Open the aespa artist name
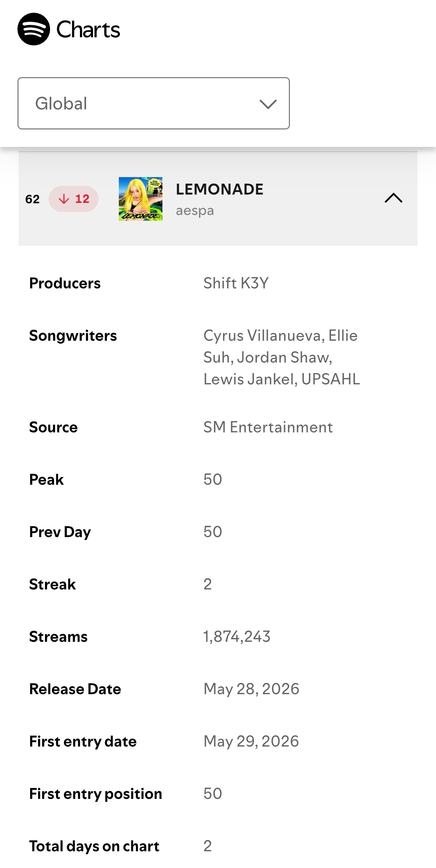The height and width of the screenshot is (868, 436). pyautogui.click(x=195, y=211)
